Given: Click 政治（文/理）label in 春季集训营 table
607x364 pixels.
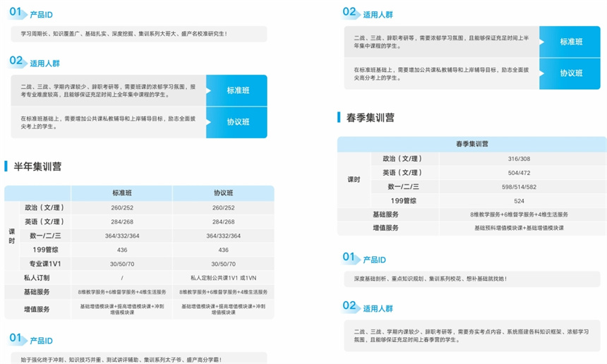Looking at the screenshot, I should pos(402,159).
